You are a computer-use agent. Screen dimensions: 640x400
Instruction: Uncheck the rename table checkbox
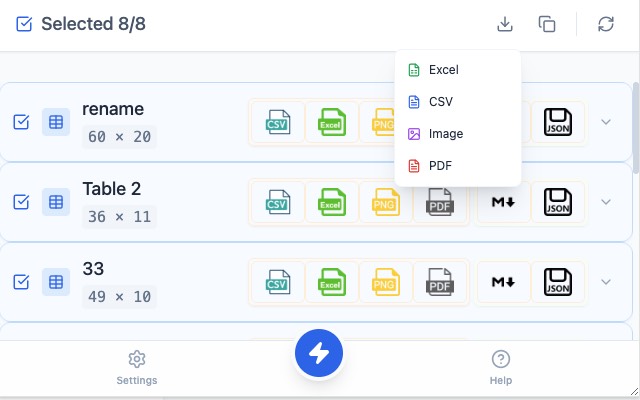[x=21, y=122]
